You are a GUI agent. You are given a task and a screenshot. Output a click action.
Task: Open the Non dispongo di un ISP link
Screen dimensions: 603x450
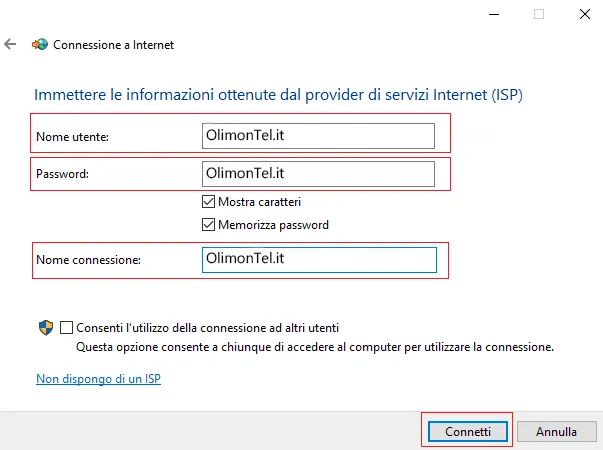[98, 379]
